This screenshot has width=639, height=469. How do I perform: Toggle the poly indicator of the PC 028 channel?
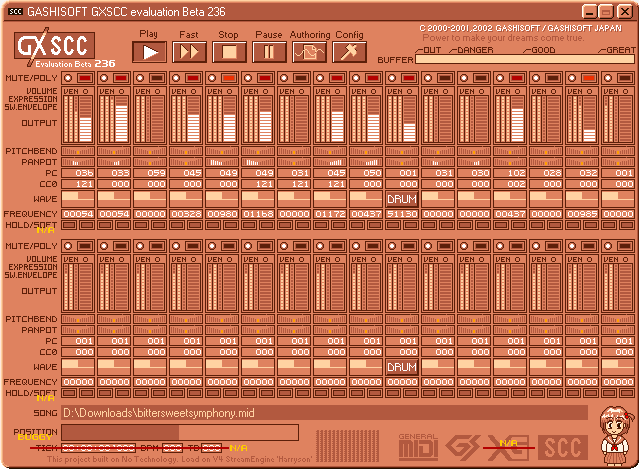(x=553, y=78)
